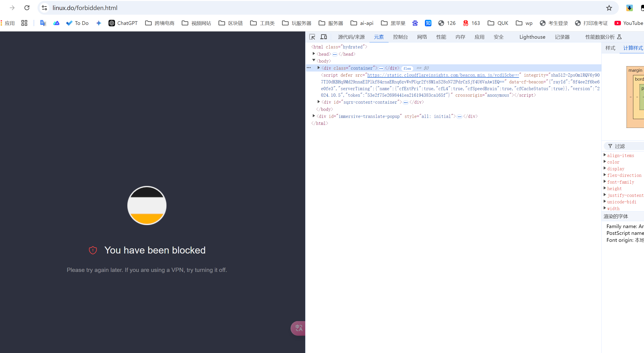Expand the collapsed ellipsis inside head tag
Screen dimensions: 644x353
(x=335, y=54)
